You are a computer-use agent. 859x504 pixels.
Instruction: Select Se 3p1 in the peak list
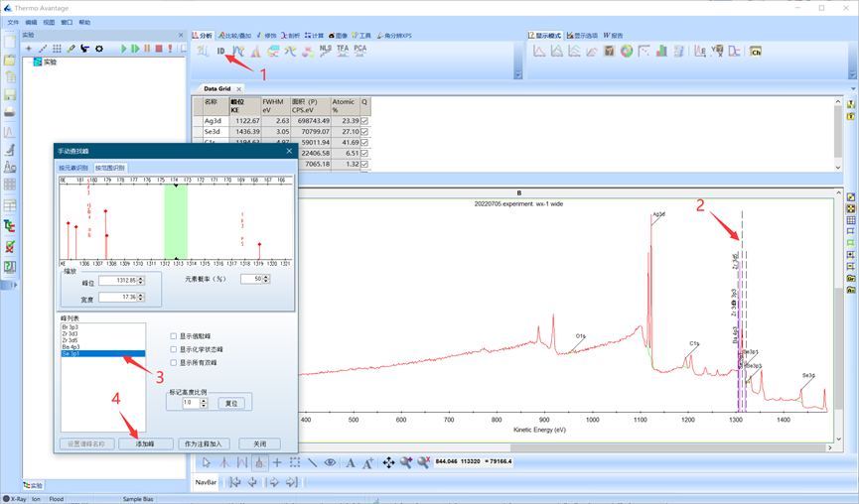point(101,353)
